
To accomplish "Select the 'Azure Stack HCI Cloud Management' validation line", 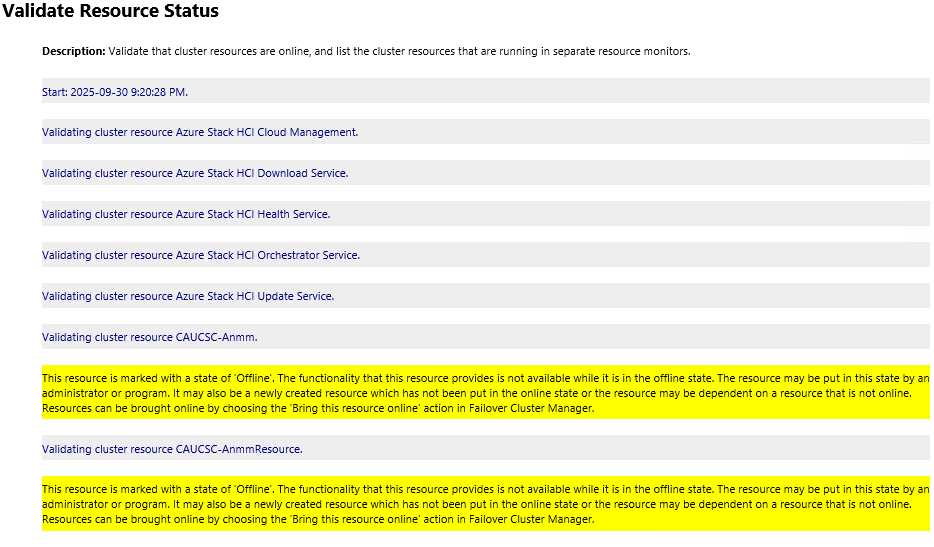I will coord(485,132).
